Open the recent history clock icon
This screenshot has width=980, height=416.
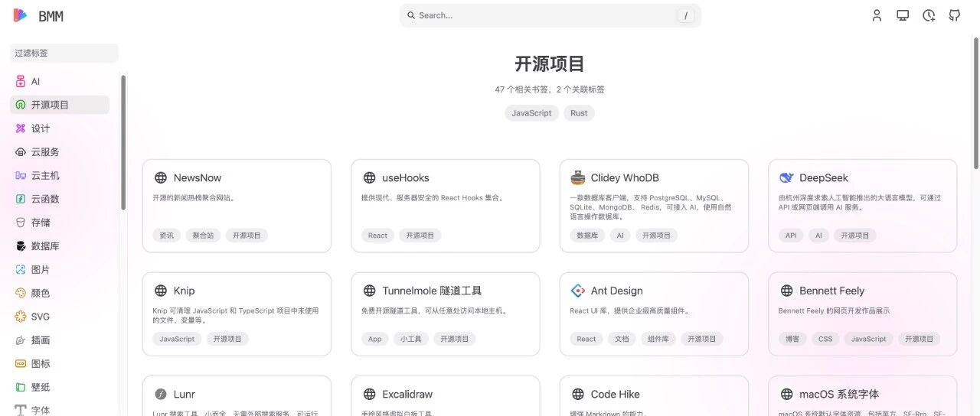click(929, 15)
